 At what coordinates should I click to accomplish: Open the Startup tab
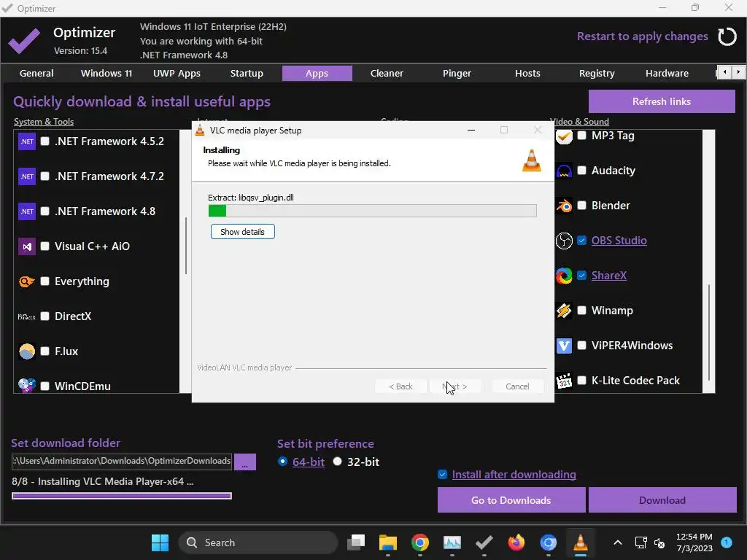click(247, 74)
